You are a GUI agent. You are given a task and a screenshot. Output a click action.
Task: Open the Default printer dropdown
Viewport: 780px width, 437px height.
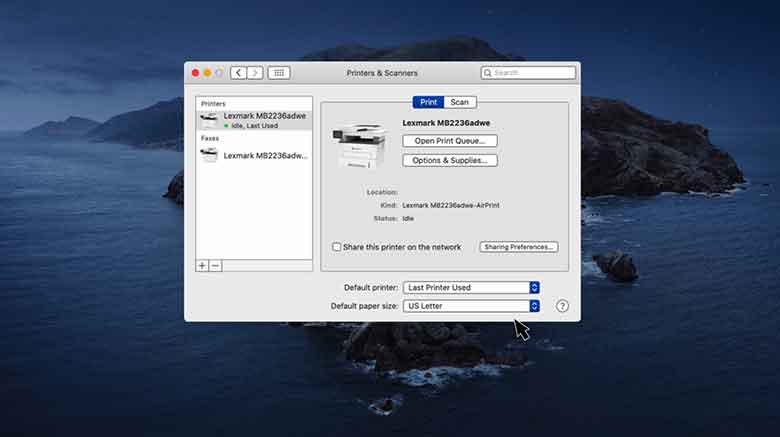pyautogui.click(x=472, y=288)
